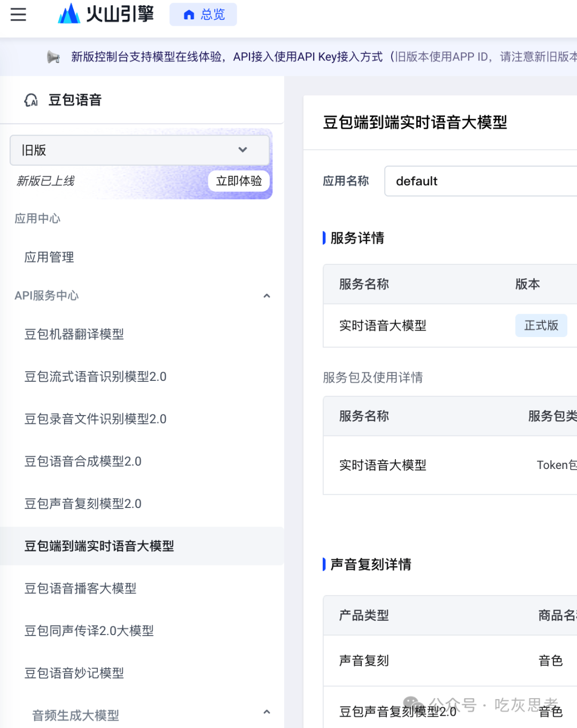Open 应用管理 in sidebar
The image size is (577, 728).
49,257
